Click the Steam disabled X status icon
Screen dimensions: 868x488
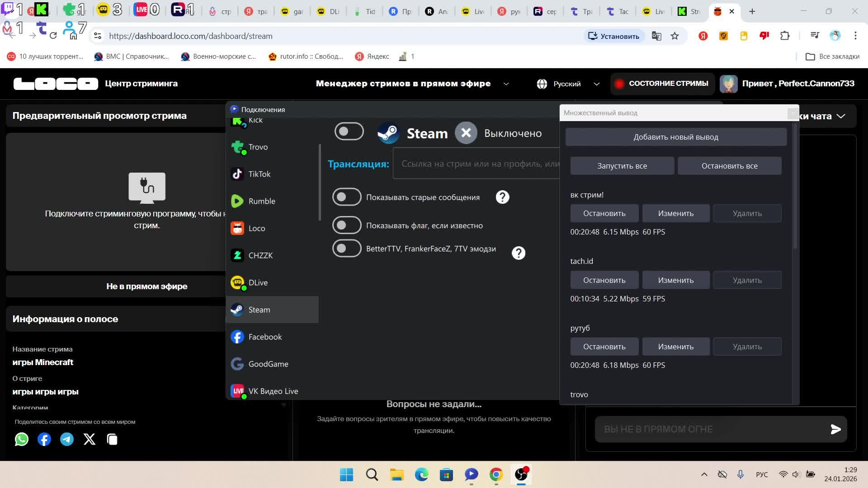(466, 133)
